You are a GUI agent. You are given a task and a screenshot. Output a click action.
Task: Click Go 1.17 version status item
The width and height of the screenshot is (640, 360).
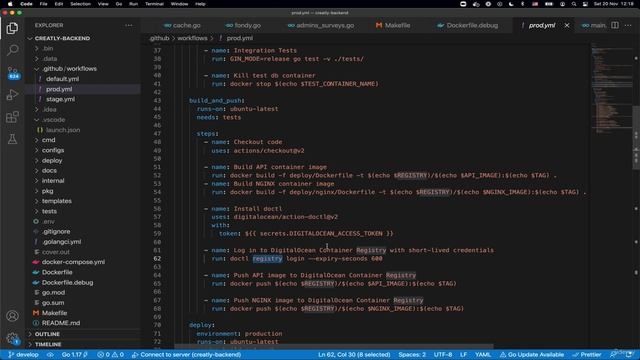click(x=74, y=355)
